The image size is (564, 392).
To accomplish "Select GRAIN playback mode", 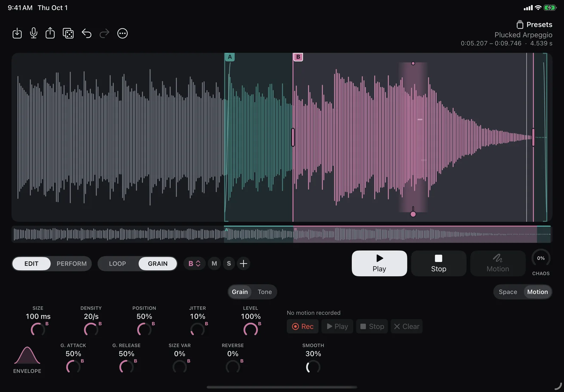I will (158, 264).
